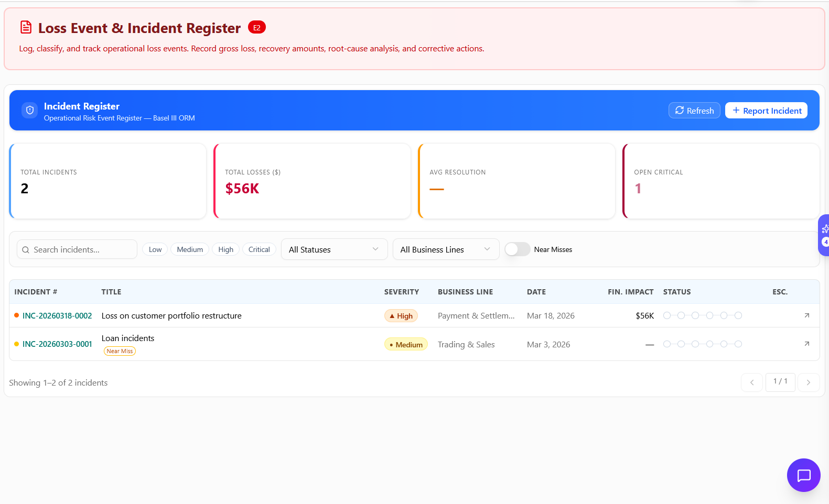Expand the All Business Lines dropdown
Viewport: 829px width, 504px height.
pyautogui.click(x=446, y=249)
